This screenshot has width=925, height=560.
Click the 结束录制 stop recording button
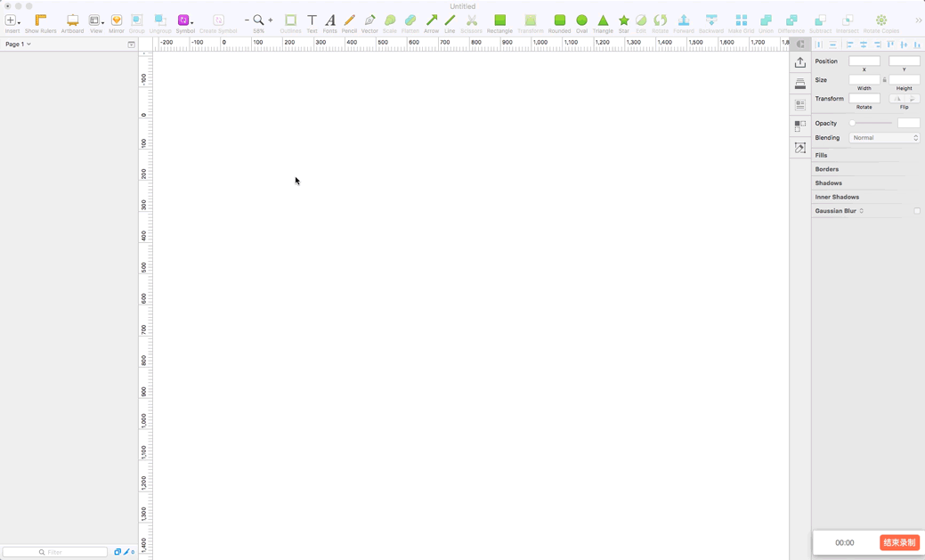tap(899, 542)
